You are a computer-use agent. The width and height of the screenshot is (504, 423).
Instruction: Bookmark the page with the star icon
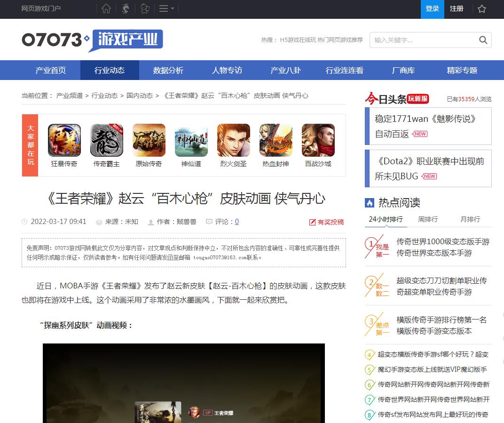[482, 8]
